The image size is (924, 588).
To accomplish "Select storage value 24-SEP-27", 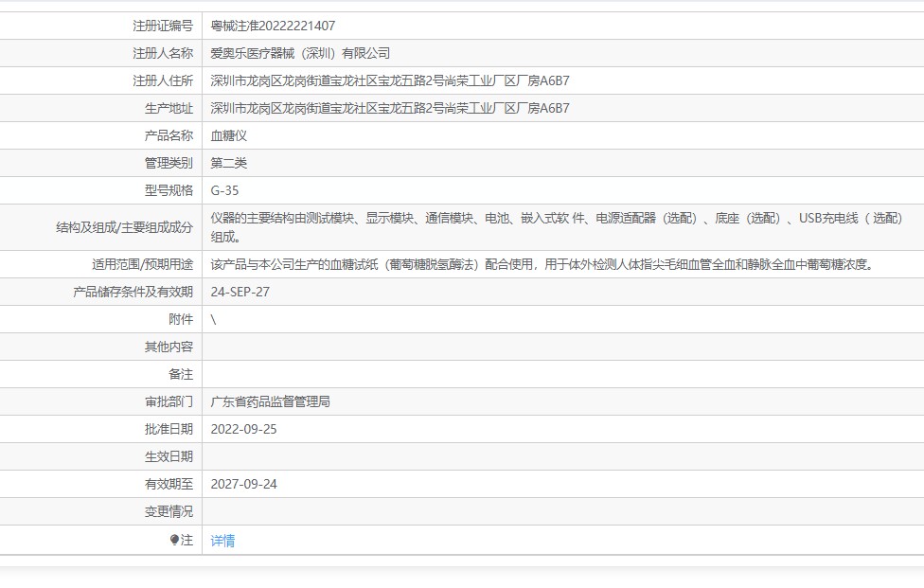I will 240,292.
